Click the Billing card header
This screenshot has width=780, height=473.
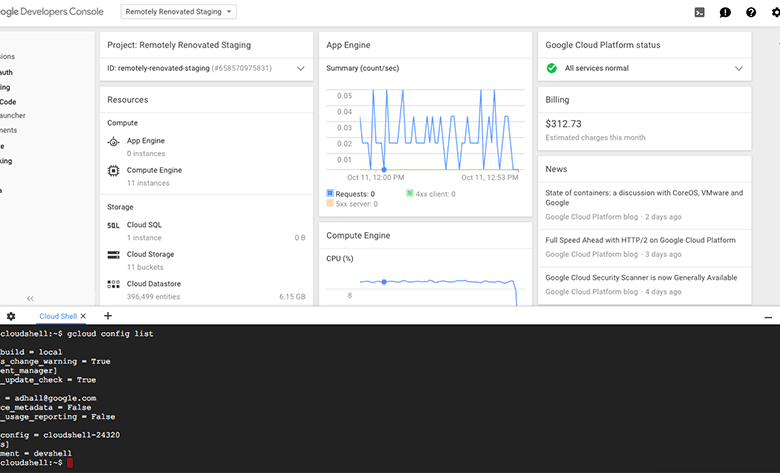[x=557, y=99]
